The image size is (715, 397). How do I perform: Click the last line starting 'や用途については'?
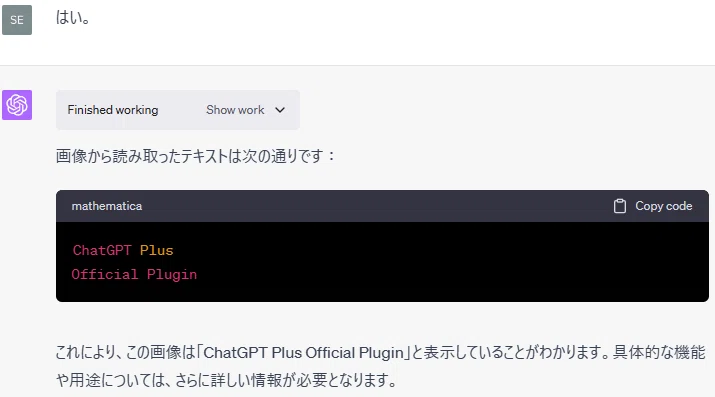pyautogui.click(x=227, y=380)
